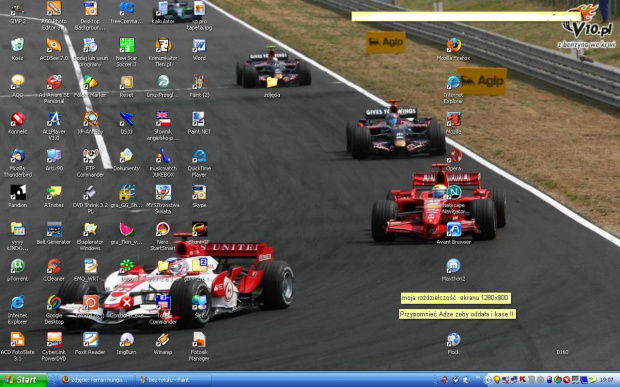Launch the Konnekt shortcut
620x387 pixels.
17,123
